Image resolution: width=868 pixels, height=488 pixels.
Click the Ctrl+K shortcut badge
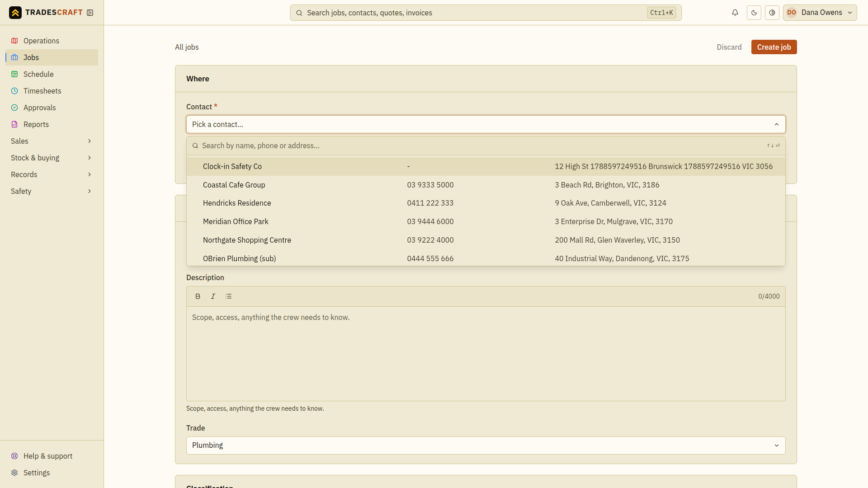(661, 13)
